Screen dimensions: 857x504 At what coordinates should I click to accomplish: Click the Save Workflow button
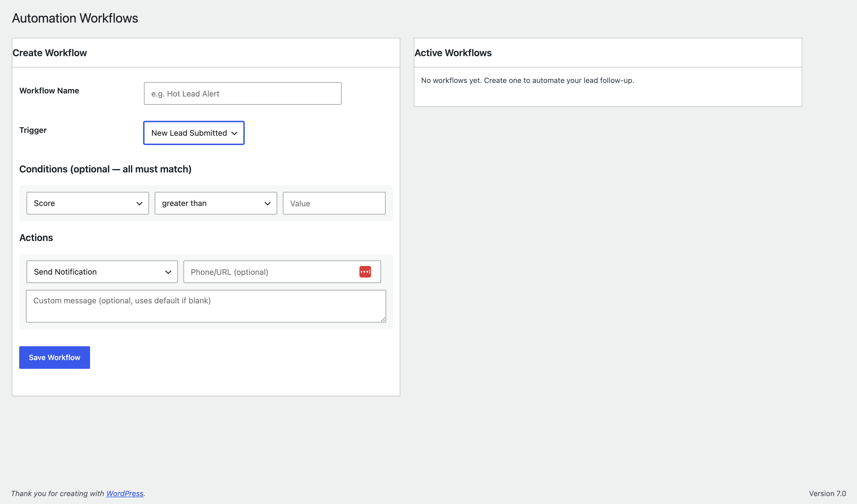click(x=54, y=358)
